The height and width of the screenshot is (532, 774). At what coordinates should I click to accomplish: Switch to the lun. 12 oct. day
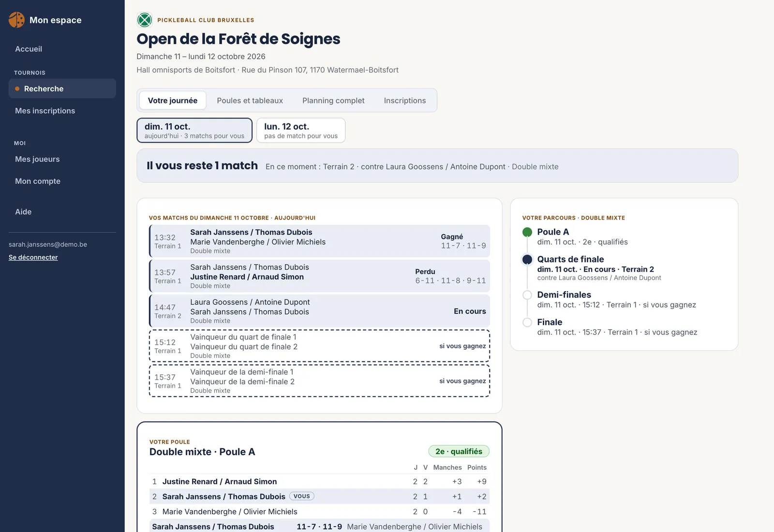tap(301, 131)
